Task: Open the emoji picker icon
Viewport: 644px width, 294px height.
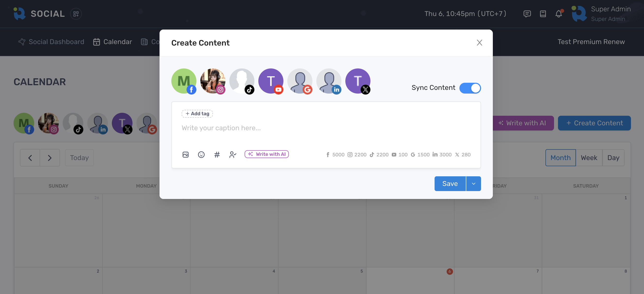Action: [201, 155]
